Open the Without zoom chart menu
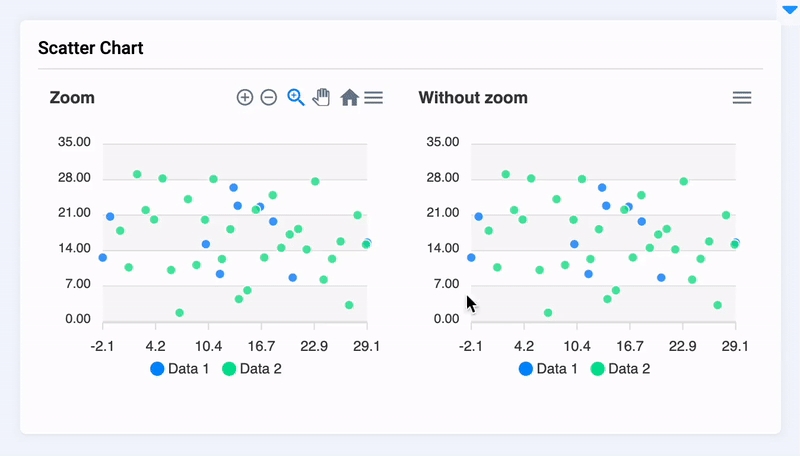This screenshot has height=456, width=800. pyautogui.click(x=742, y=97)
